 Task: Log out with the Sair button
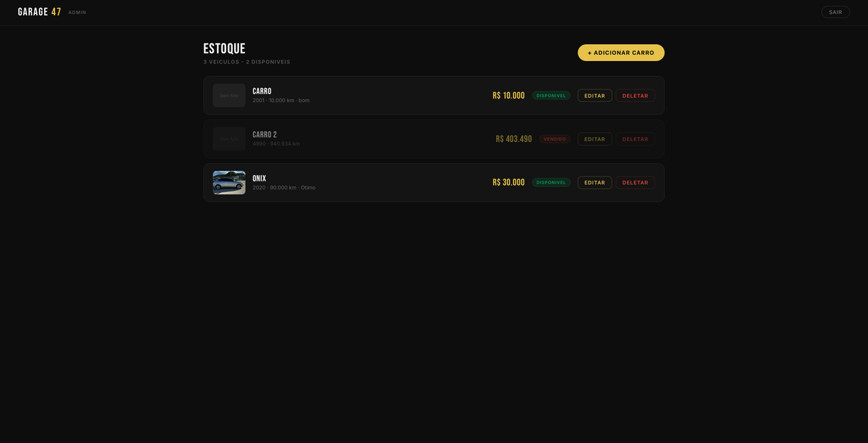pos(835,12)
